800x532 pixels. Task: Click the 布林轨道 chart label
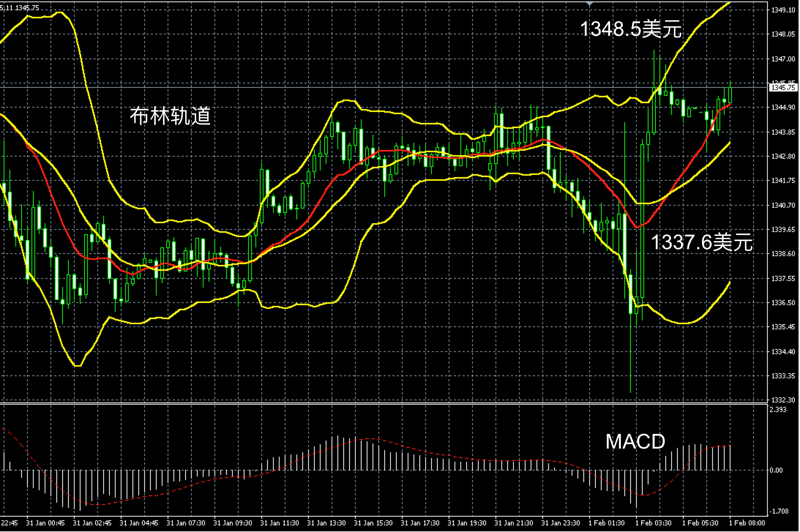(170, 116)
